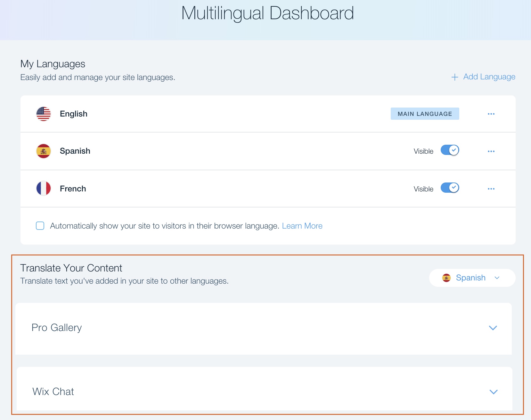This screenshot has width=531, height=420.
Task: Open the French row three-dot menu
Action: pos(491,189)
